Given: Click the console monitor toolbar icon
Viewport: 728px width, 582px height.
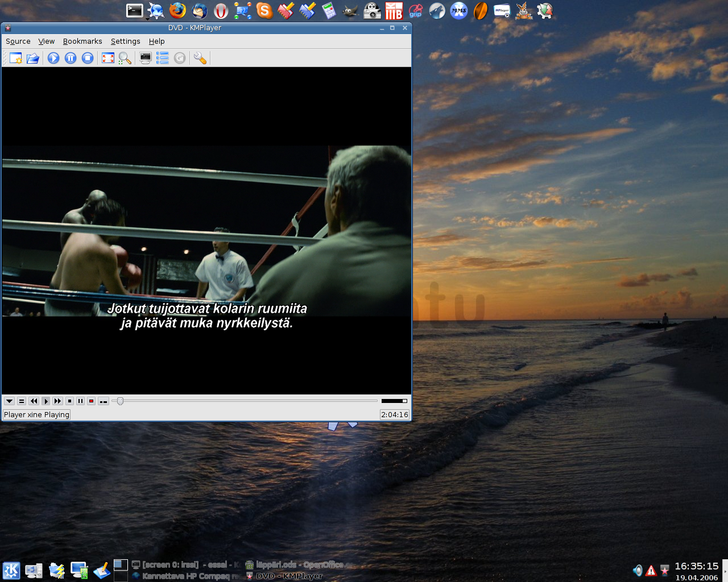Looking at the screenshot, I should pyautogui.click(x=146, y=58).
